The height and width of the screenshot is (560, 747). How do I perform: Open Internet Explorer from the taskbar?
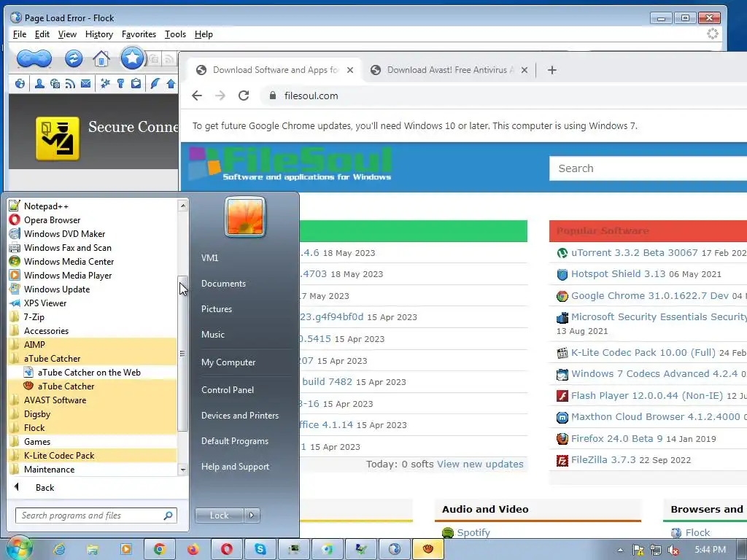59,550
